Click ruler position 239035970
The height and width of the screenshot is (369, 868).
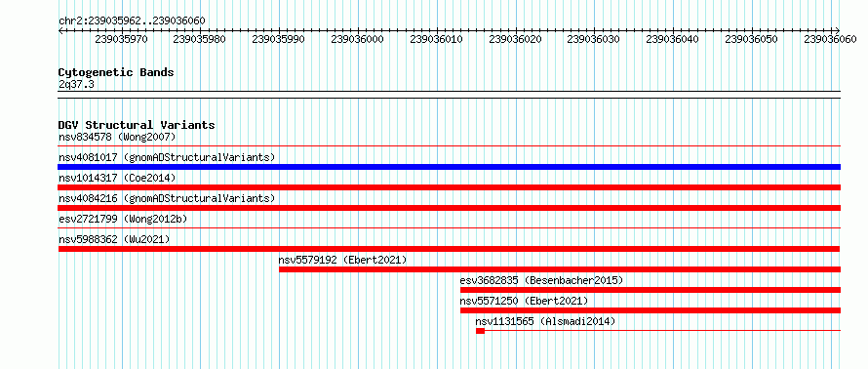pos(121,39)
